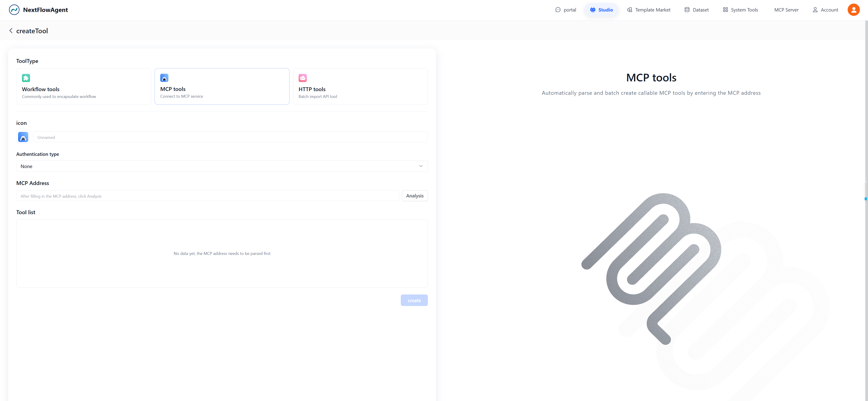Open the Dataset tab
This screenshot has width=868, height=401.
pos(696,10)
